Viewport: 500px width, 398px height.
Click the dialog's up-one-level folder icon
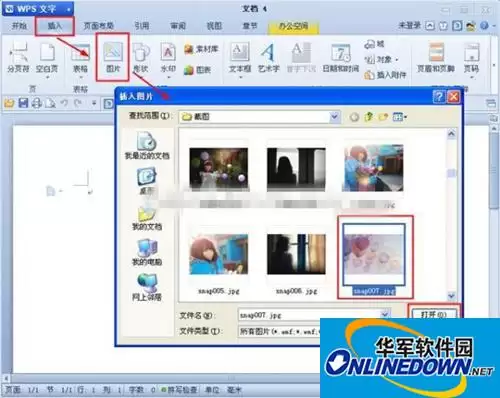pos(369,117)
